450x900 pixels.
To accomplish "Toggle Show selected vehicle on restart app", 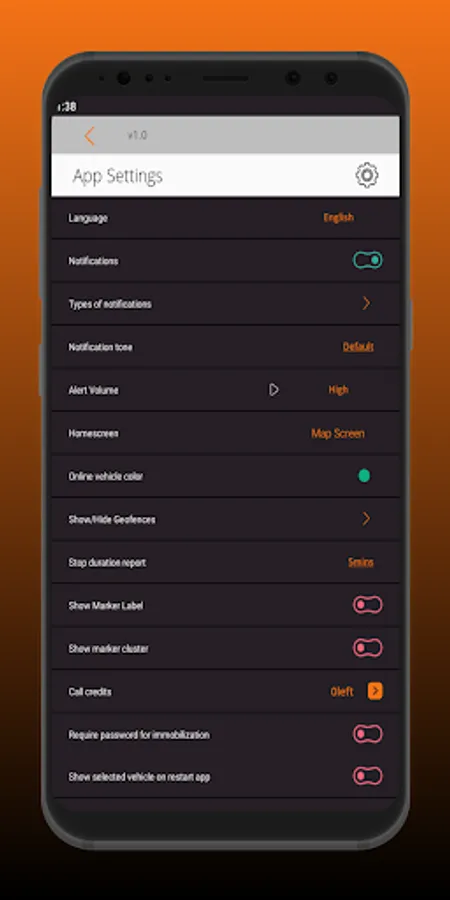I will (367, 776).
